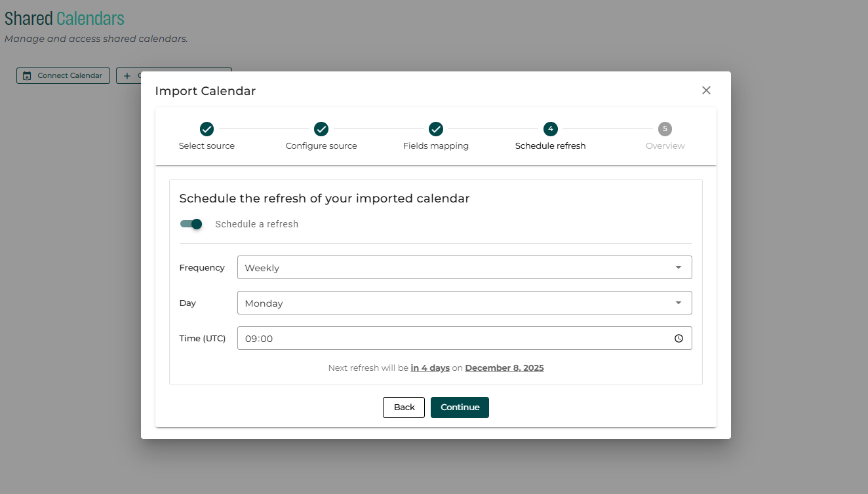The image size is (868, 494).
Task: Click the Fields mapping step checkmark
Action: 436,129
